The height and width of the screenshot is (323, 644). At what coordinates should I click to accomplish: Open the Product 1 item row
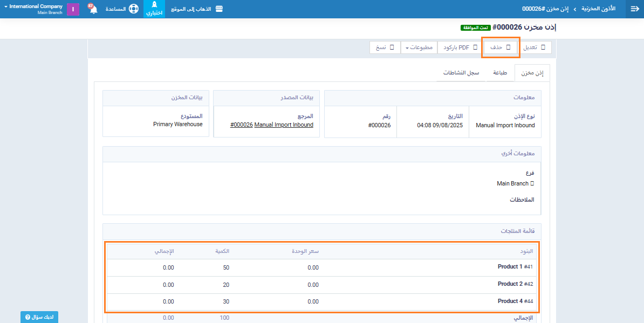pos(510,267)
